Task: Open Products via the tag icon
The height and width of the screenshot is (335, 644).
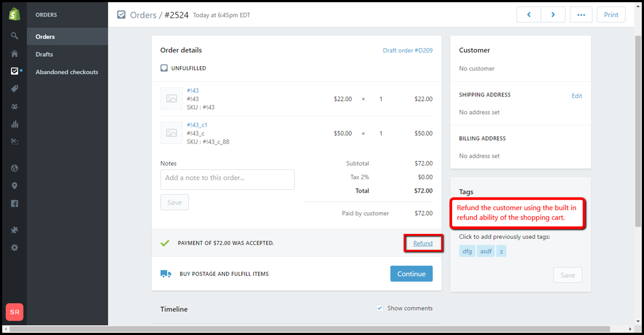Action: (x=14, y=89)
